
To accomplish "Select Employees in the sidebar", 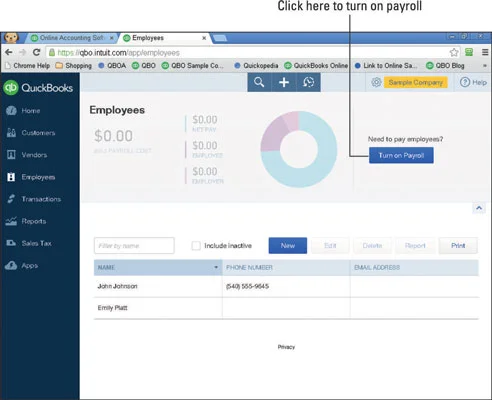I will click(x=31, y=177).
